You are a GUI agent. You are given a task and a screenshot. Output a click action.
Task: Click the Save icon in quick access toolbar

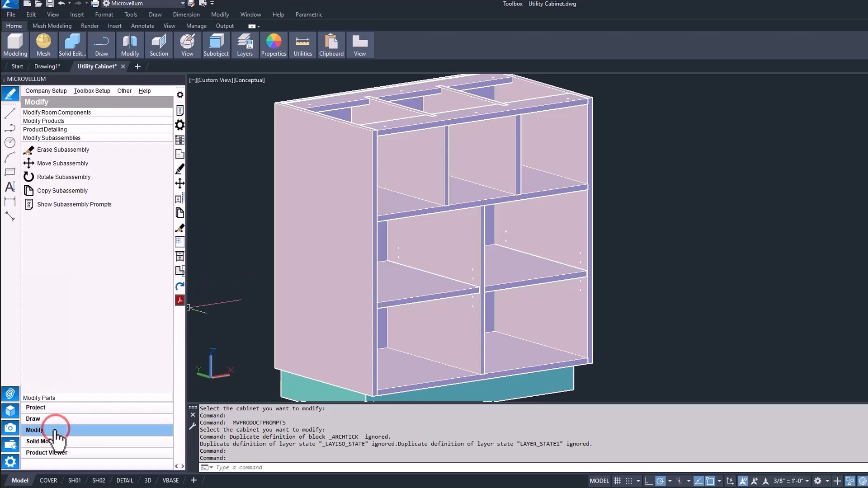click(50, 4)
